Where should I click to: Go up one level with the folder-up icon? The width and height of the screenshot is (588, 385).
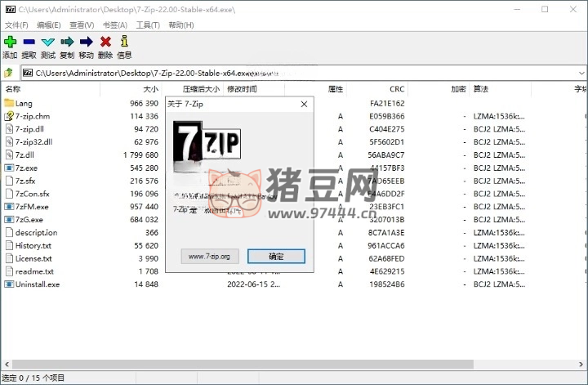tap(8, 73)
